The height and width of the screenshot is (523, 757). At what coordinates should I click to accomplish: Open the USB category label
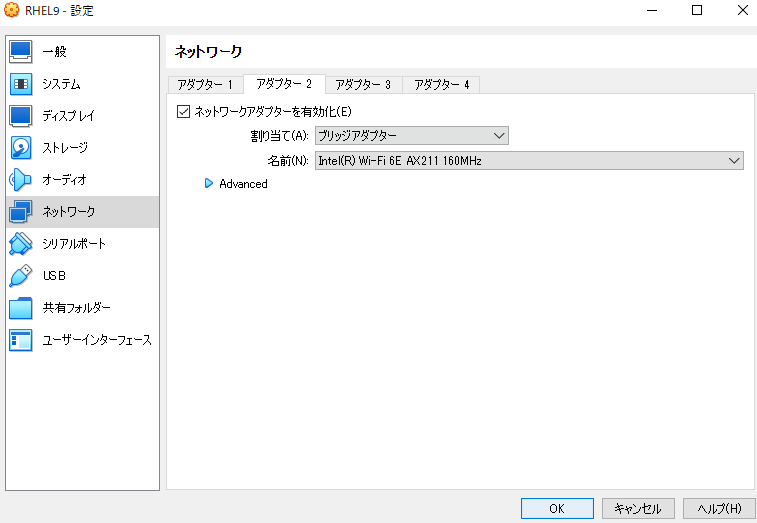54,276
